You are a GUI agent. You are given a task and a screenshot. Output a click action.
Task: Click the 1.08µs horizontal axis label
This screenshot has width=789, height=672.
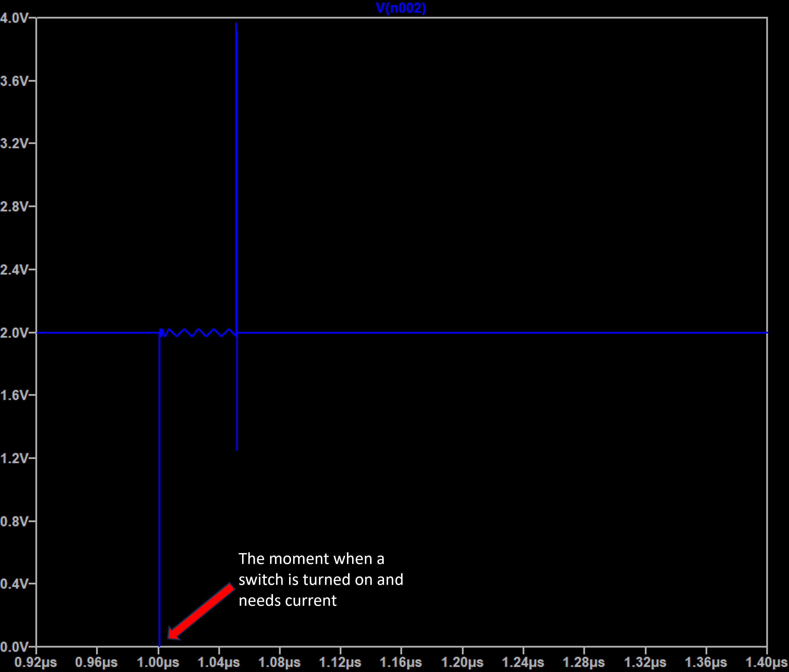279,662
